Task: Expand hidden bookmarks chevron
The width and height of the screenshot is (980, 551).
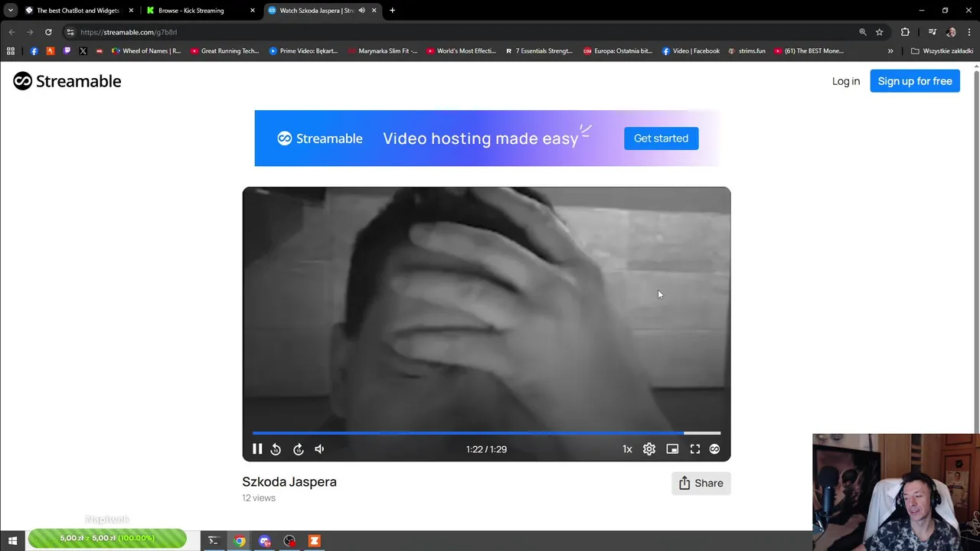Action: pos(890,51)
